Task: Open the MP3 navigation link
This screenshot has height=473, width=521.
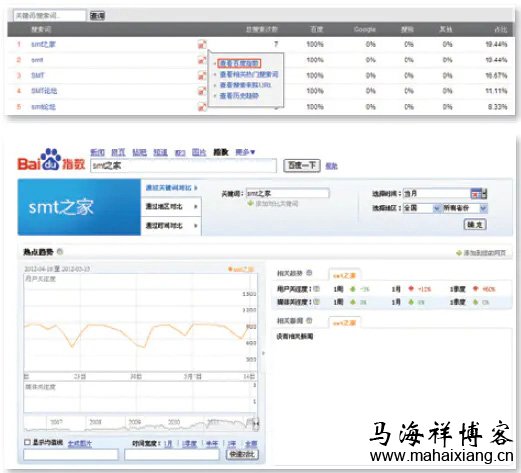Action: [x=180, y=153]
